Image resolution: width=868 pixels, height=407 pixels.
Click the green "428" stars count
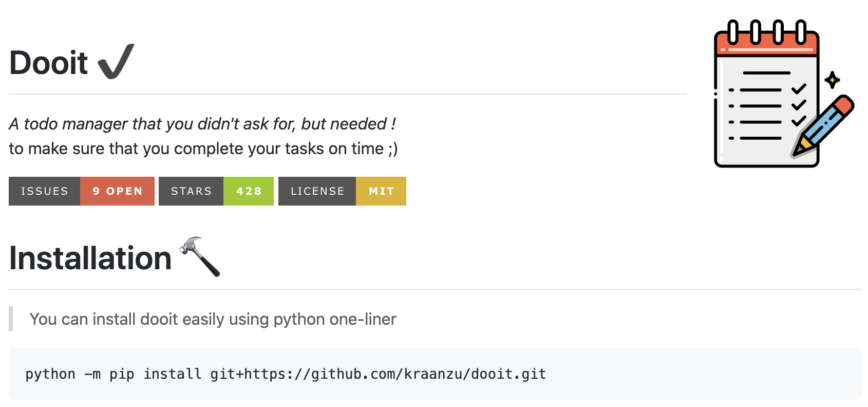[249, 191]
